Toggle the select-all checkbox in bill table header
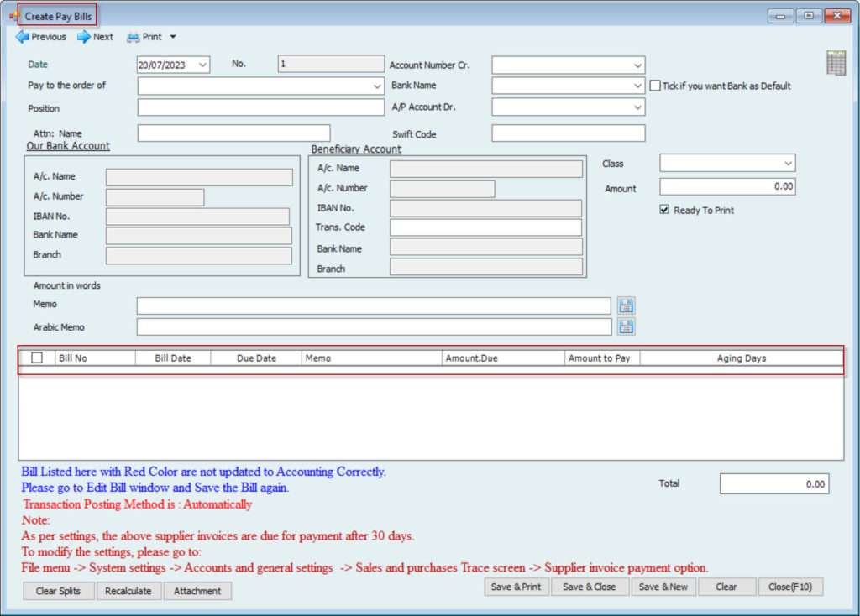The width and height of the screenshot is (860, 616). 37,358
